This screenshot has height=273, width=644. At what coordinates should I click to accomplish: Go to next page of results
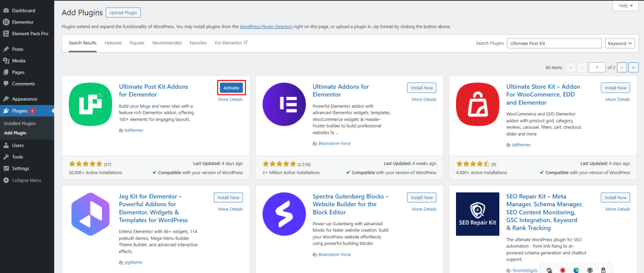(623, 67)
